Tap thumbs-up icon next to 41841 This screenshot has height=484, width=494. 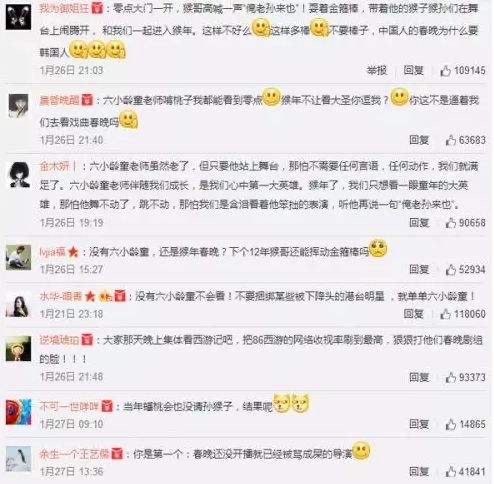point(451,472)
